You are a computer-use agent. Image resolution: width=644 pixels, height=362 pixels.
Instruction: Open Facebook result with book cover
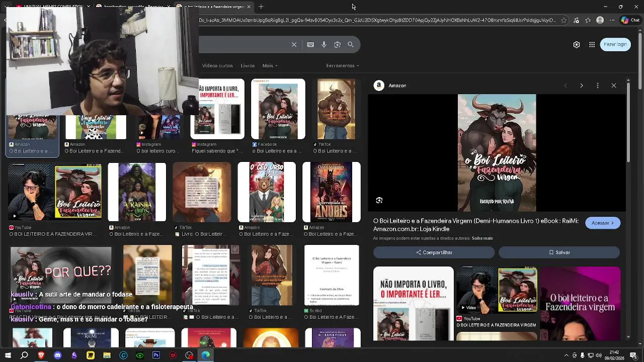tap(278, 109)
